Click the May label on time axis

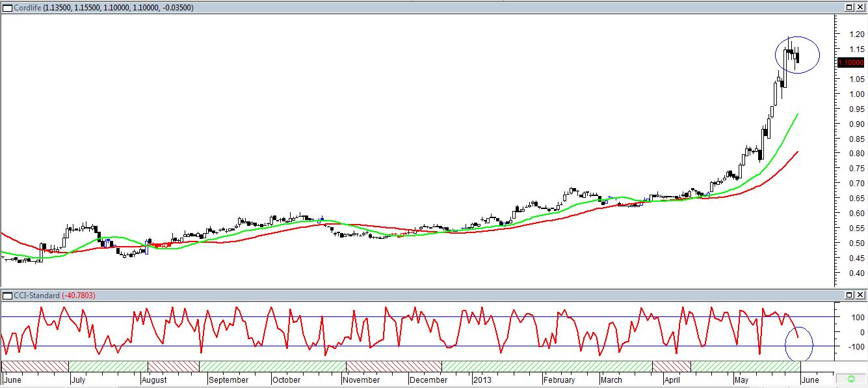pos(742,380)
